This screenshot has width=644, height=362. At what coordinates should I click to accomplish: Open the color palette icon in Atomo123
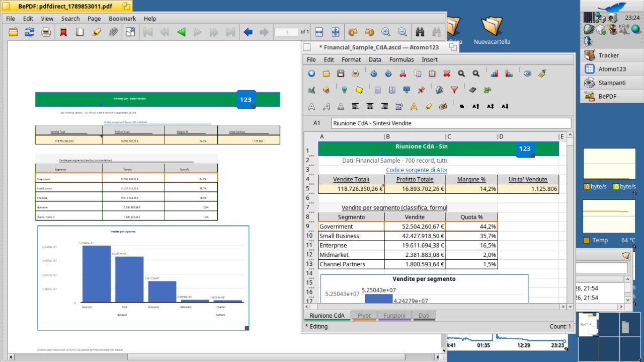pyautogui.click(x=443, y=106)
